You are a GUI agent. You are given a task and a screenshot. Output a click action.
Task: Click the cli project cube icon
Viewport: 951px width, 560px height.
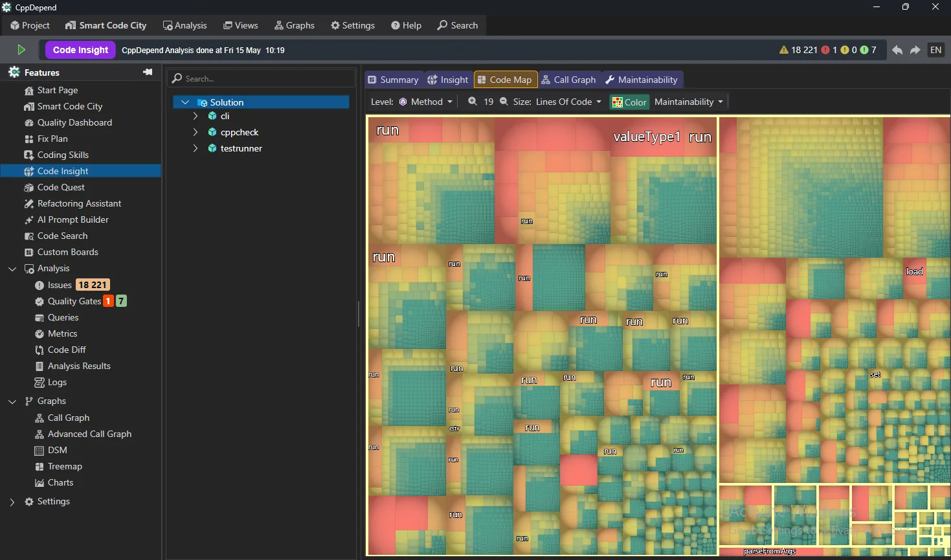tap(212, 116)
